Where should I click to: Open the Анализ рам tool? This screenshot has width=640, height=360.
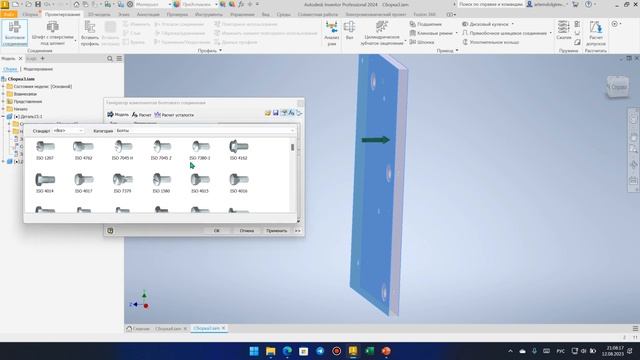(x=332, y=33)
